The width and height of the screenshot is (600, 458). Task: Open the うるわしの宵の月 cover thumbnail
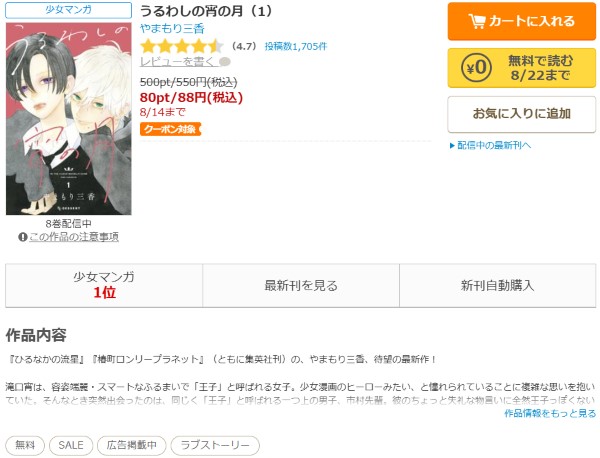pos(68,119)
